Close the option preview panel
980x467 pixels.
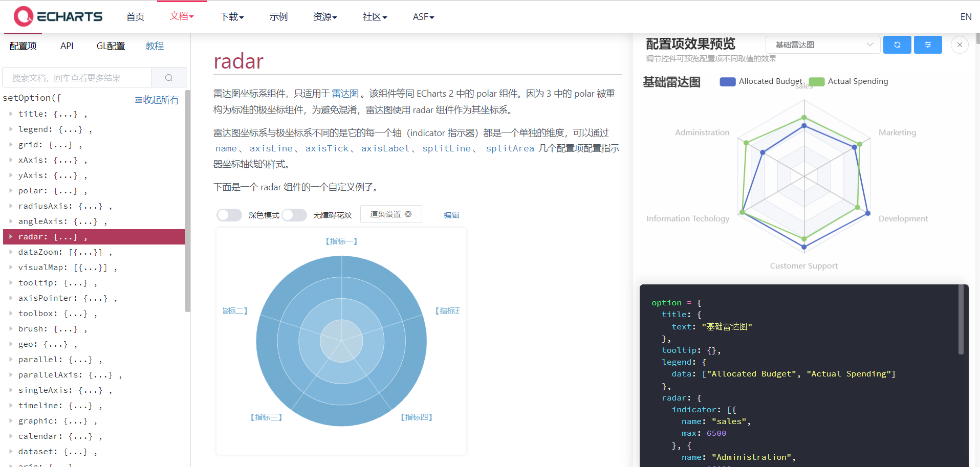pyautogui.click(x=960, y=45)
